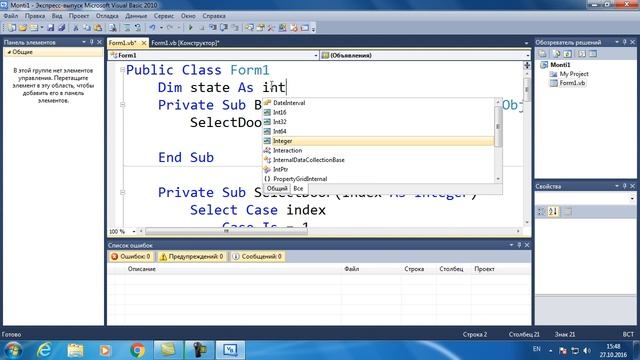Click the Copy icon in toolbar
The width and height of the screenshot is (640, 360).
click(x=87, y=28)
